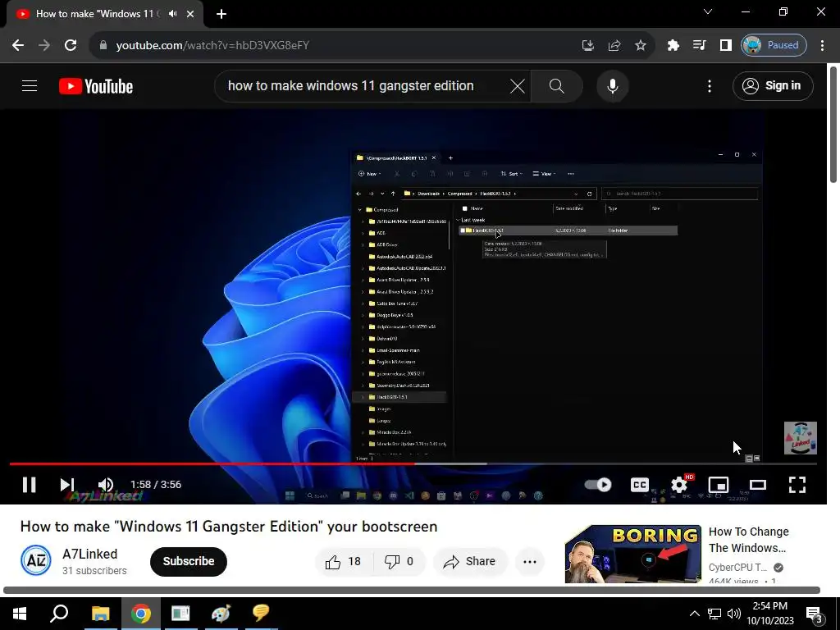Screen dimensions: 840x630
Task: Close the 'How to make Windows 11' tab
Action: tap(190, 14)
